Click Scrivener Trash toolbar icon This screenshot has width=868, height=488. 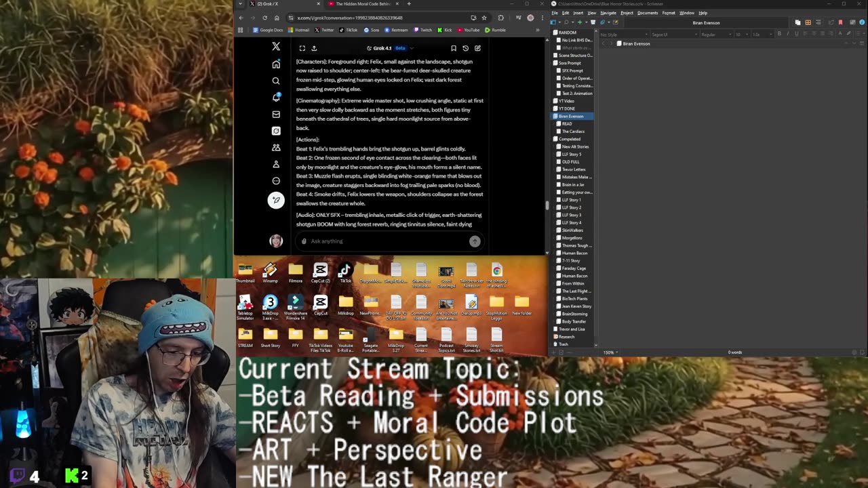coord(593,22)
